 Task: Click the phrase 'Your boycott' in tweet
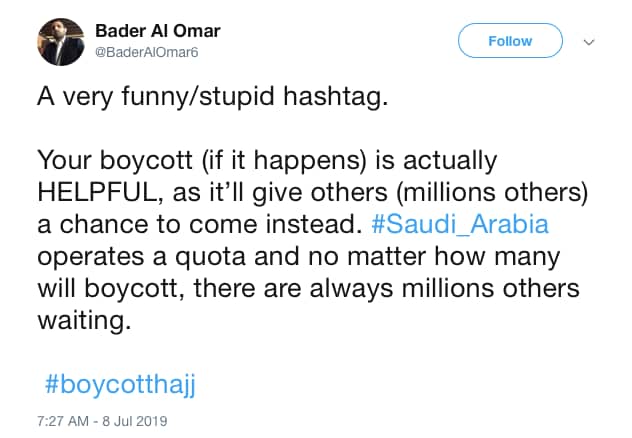pyautogui.click(x=104, y=159)
